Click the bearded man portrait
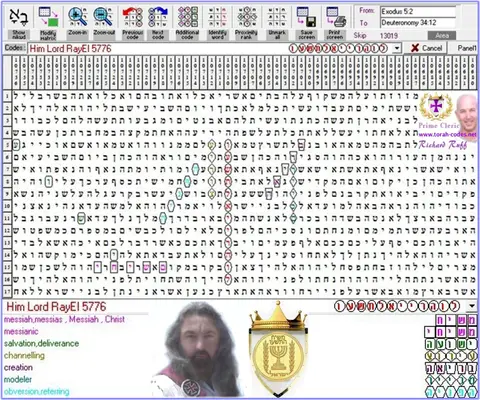 (200, 350)
